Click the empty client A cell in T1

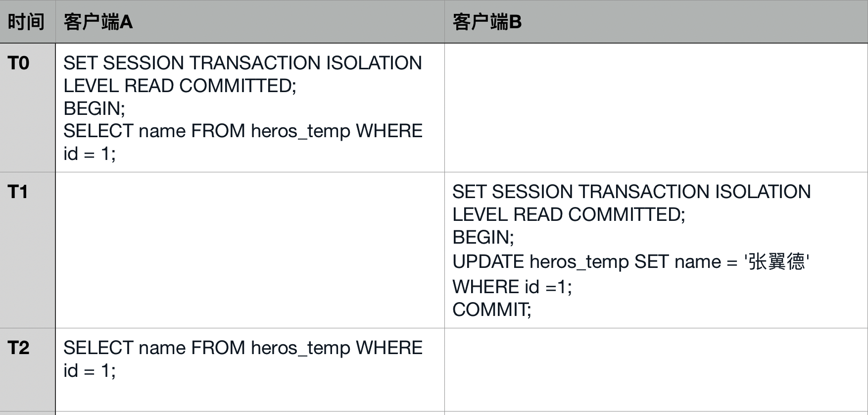pos(250,250)
